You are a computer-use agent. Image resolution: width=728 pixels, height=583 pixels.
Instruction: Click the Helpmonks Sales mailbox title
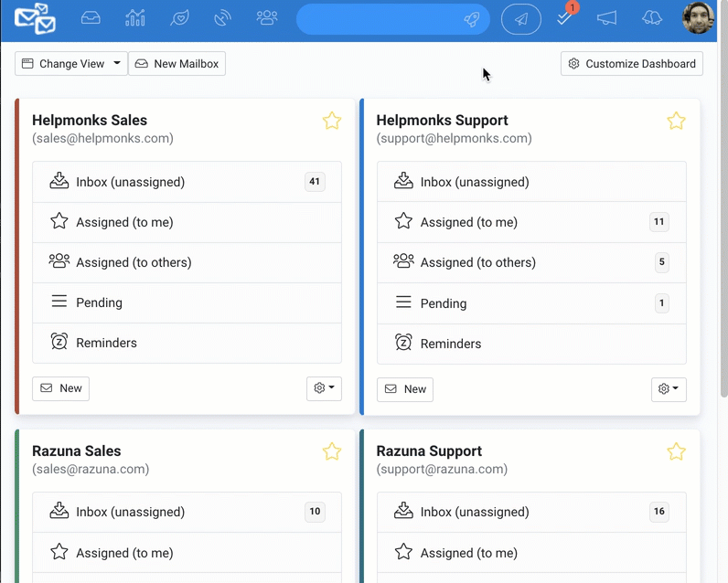pyautogui.click(x=90, y=120)
